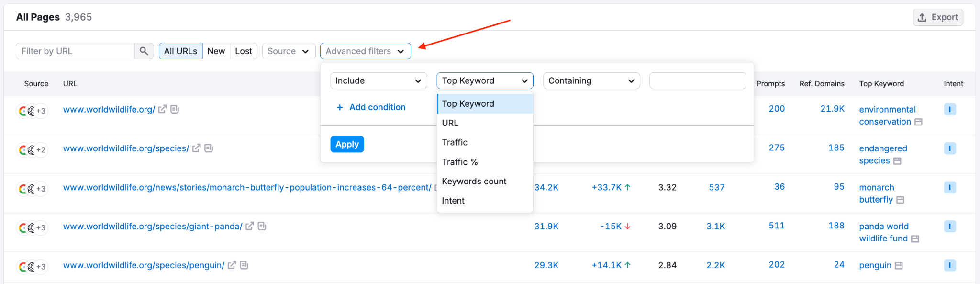Open page details icon for the /species/ URL
The image size is (980, 284).
point(209,148)
